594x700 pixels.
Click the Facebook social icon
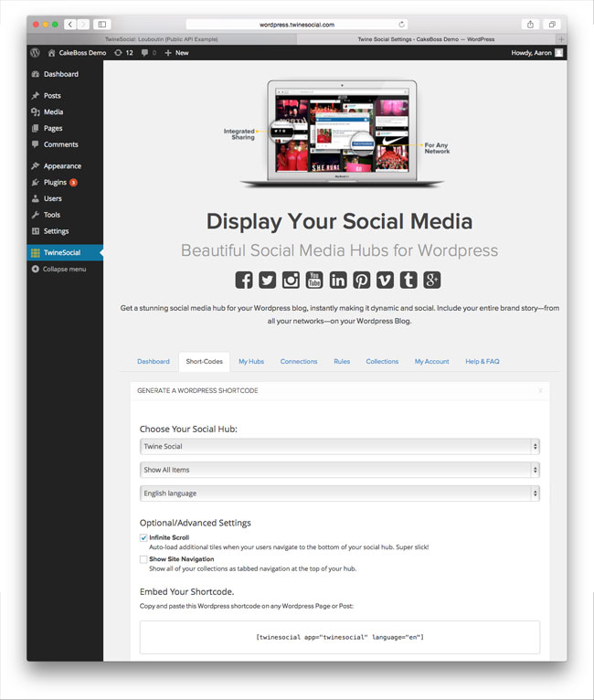coord(244,280)
